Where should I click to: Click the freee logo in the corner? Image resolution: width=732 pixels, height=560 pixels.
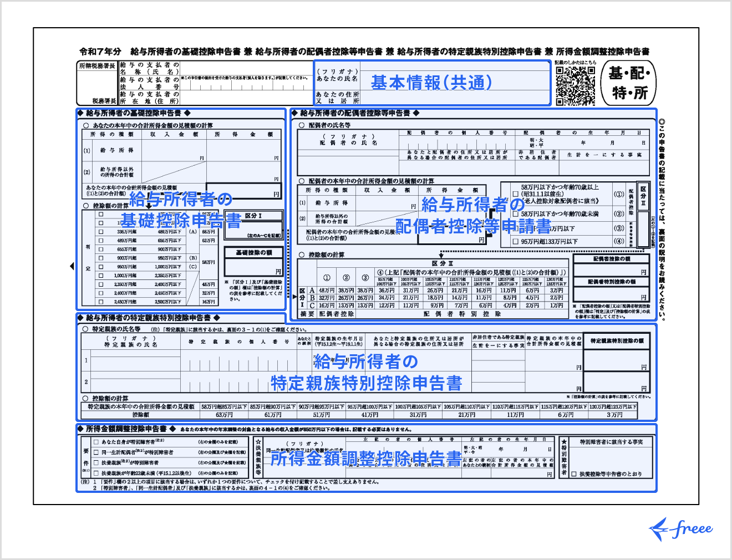[681, 529]
